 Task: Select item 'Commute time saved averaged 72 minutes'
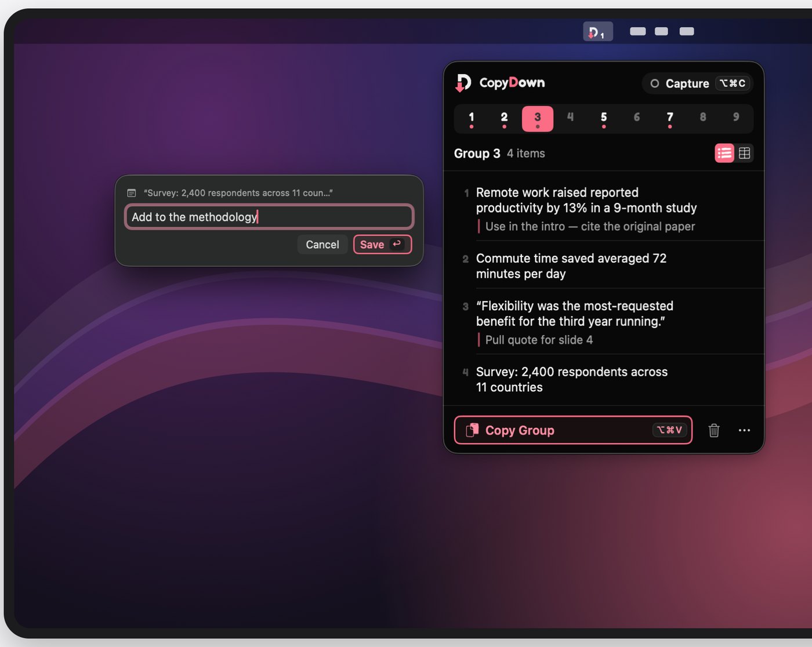(x=604, y=266)
